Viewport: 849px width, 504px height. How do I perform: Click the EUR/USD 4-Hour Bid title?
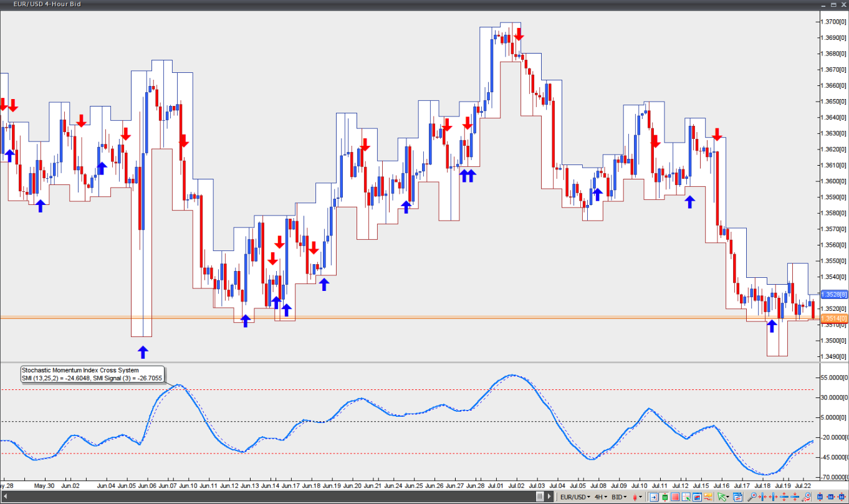(x=47, y=4)
